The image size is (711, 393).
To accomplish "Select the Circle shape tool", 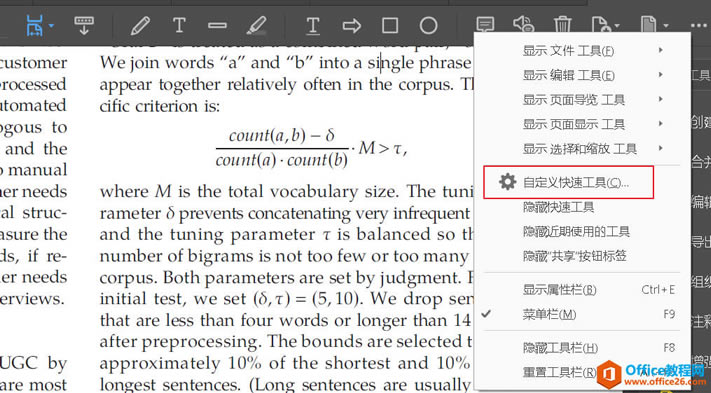I will pos(429,25).
